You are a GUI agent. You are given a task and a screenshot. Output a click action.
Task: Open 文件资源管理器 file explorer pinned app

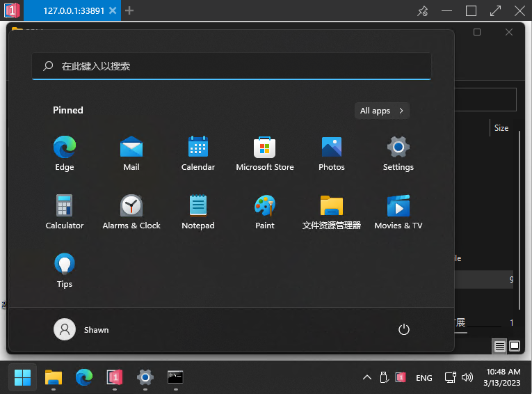pos(332,212)
